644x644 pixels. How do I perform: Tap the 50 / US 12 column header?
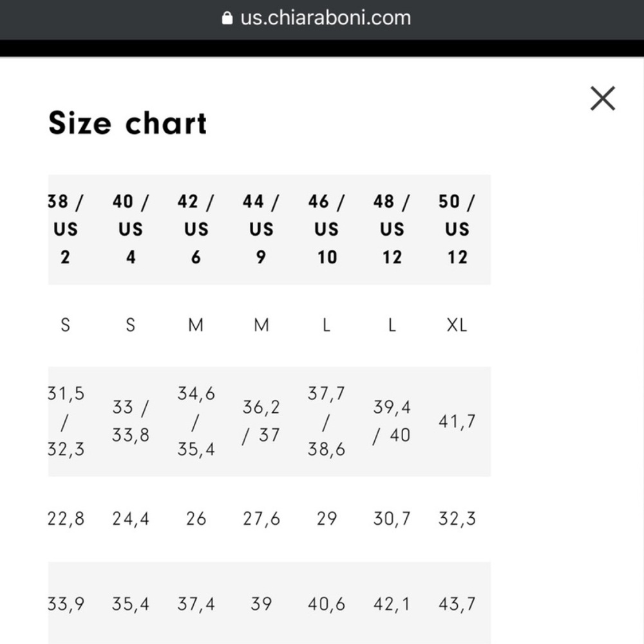[x=457, y=229]
